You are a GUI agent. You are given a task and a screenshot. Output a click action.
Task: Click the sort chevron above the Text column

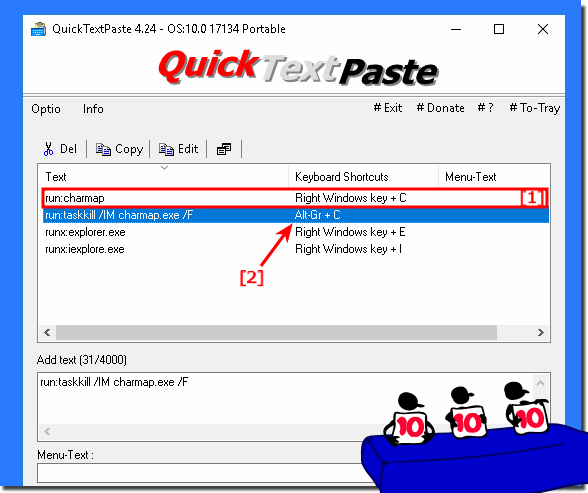(x=164, y=168)
